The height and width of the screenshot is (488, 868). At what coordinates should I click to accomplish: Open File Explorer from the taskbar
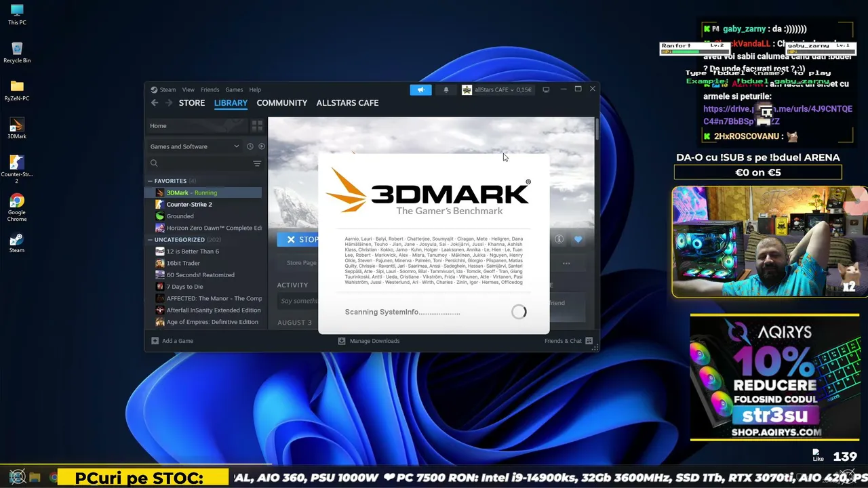(35, 478)
